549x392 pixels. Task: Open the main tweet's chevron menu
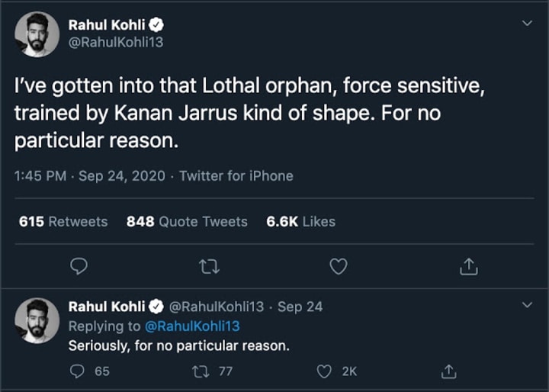(526, 24)
